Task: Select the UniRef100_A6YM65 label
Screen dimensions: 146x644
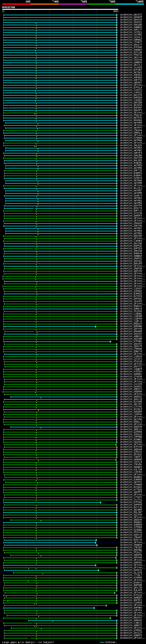Action: pos(131,123)
